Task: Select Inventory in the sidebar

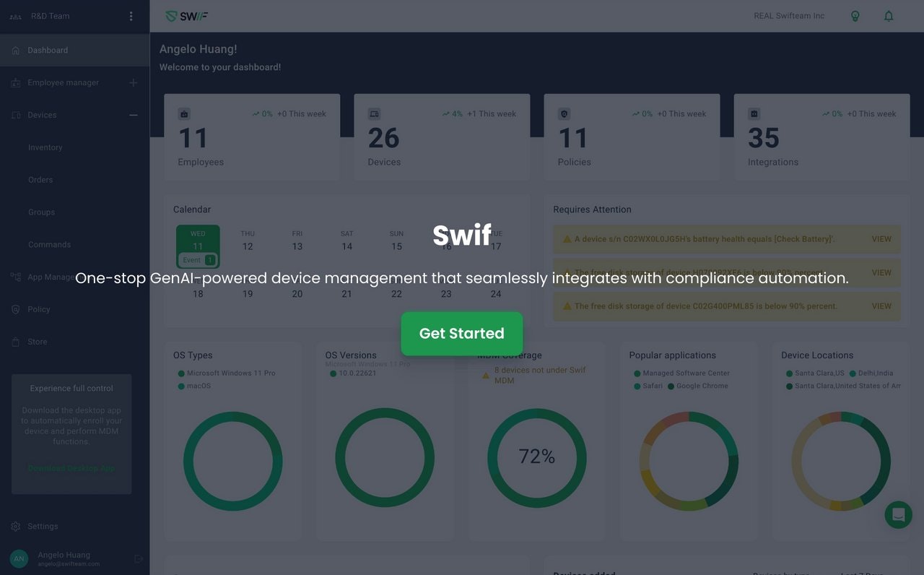Action: click(x=45, y=147)
